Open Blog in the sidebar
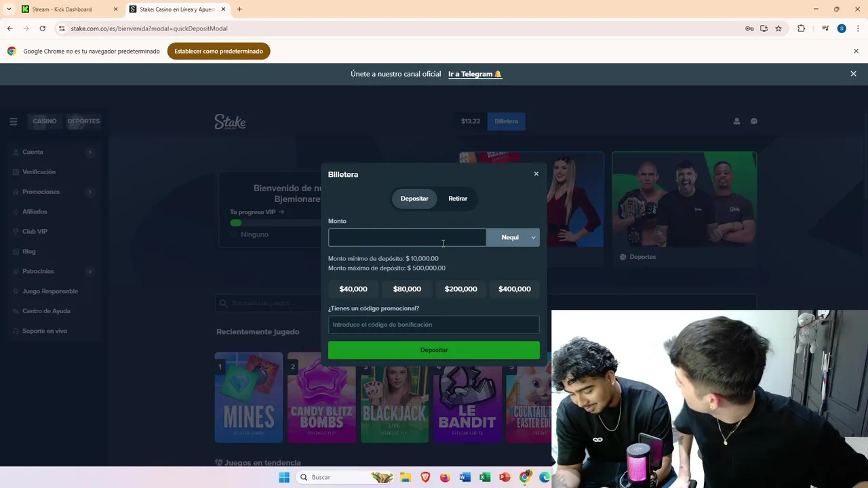Screen dimensions: 868x488 [28, 251]
